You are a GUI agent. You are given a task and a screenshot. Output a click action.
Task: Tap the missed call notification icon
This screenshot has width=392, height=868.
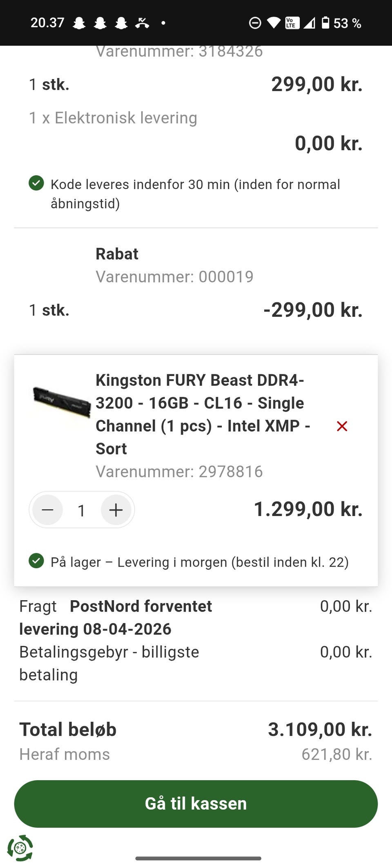tap(142, 23)
